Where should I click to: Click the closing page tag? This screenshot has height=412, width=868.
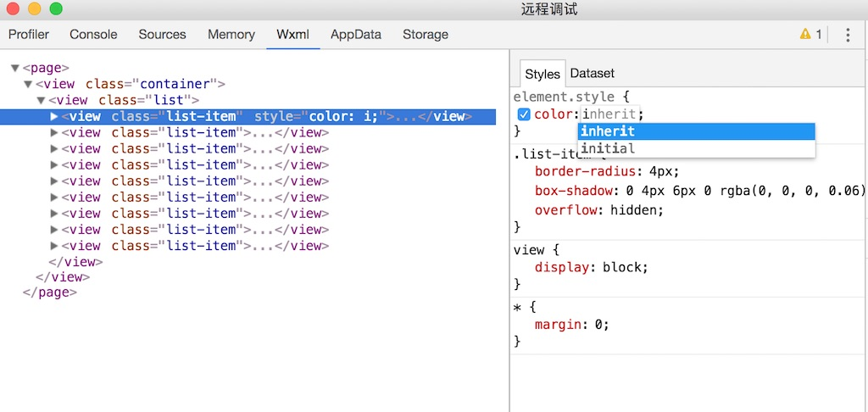coord(49,292)
